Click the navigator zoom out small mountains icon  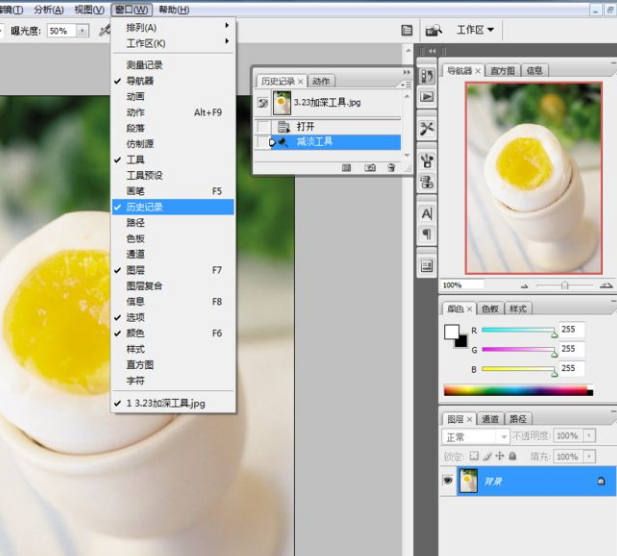click(524, 286)
